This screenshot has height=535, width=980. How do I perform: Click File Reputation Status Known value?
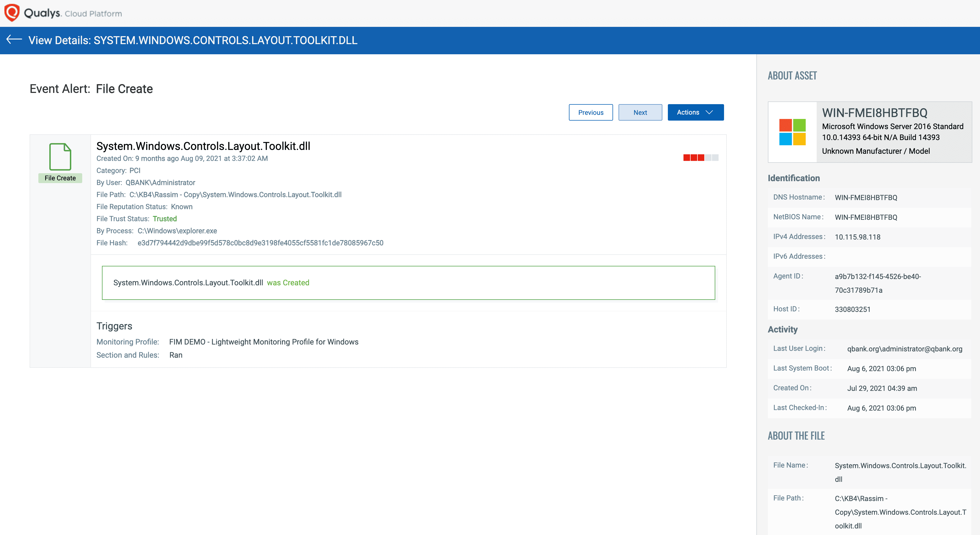tap(181, 207)
